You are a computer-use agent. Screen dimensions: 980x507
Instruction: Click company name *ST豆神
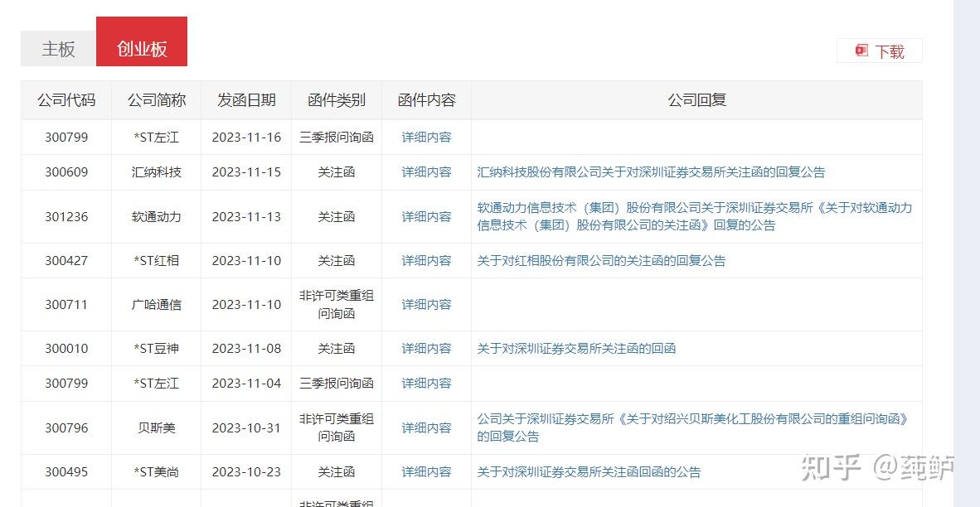pos(156,349)
